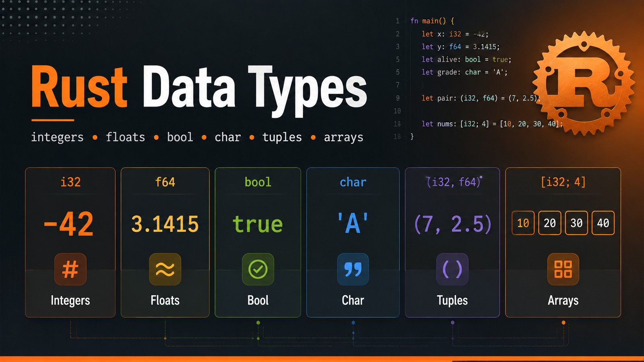The image size is (644, 362).
Task: Click the array cell containing 30
Action: [x=576, y=223]
